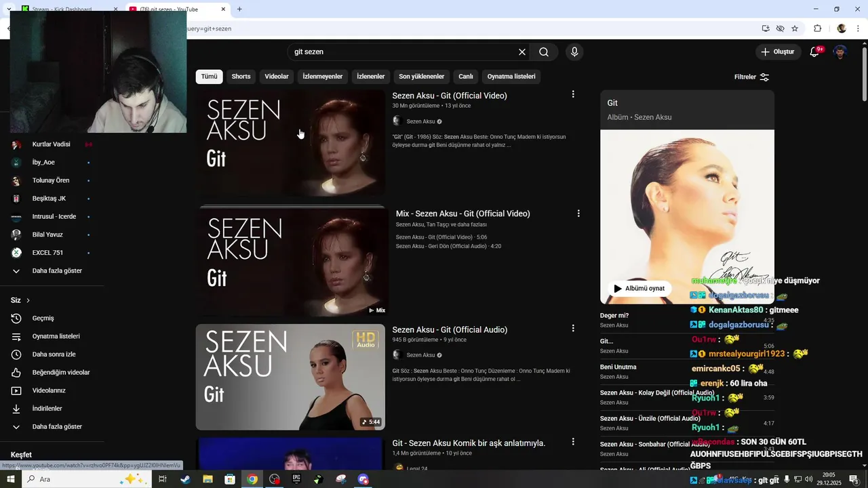Play album with Albümü oynat button

[639, 288]
